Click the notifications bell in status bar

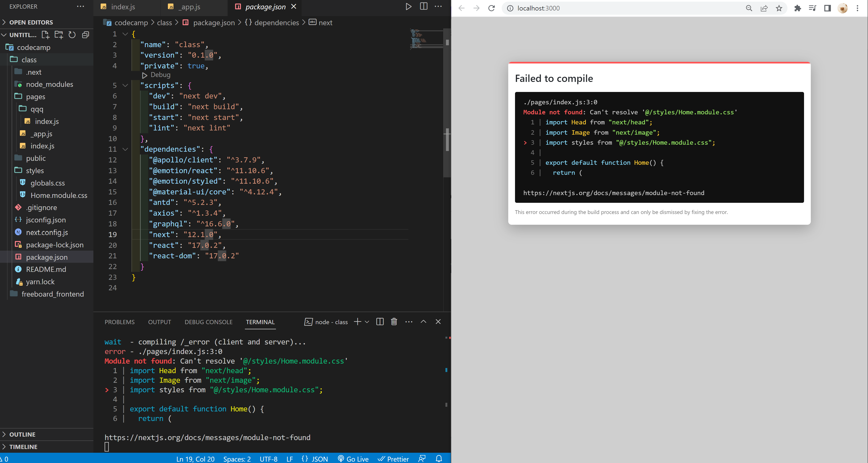[439, 459]
